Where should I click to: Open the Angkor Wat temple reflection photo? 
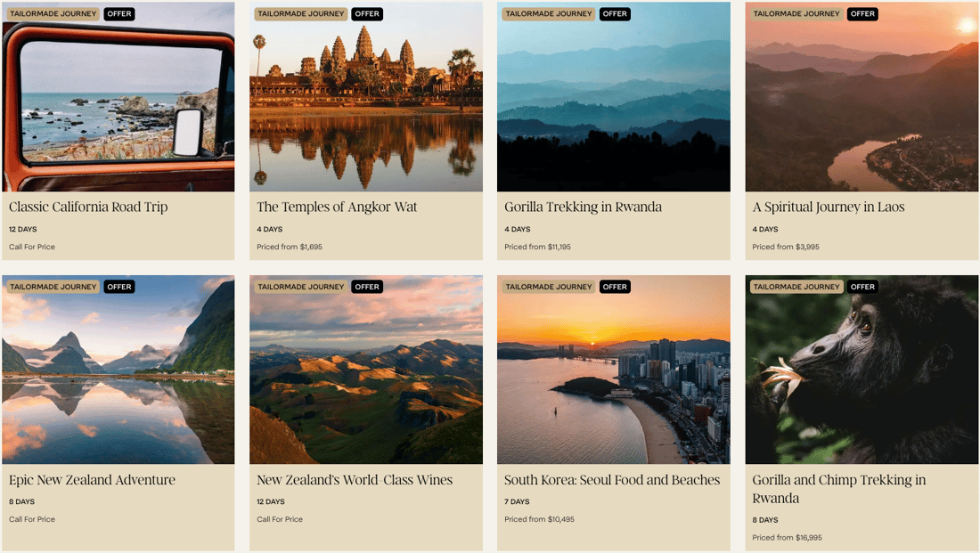coord(366,96)
